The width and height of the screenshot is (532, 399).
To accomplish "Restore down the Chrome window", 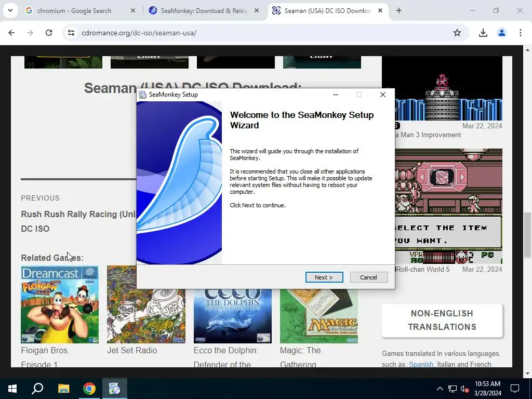I will click(x=496, y=10).
